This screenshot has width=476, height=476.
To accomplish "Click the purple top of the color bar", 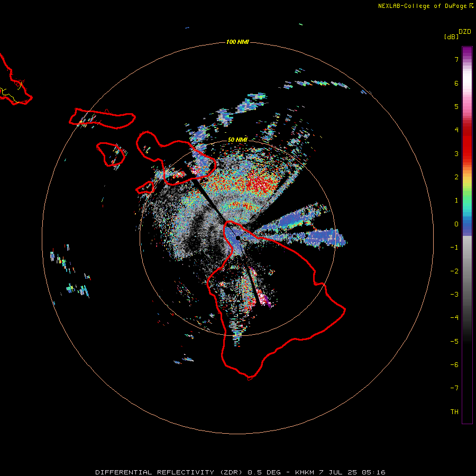I will click(467, 52).
